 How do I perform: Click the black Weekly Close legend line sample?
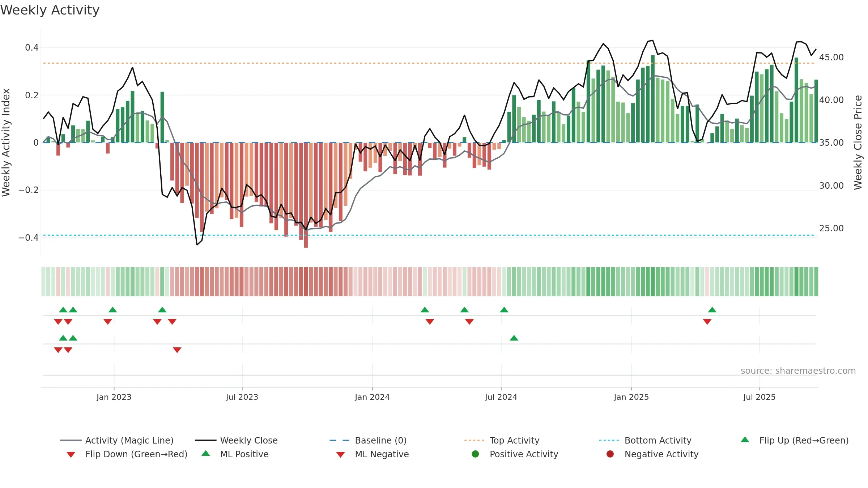[x=205, y=440]
